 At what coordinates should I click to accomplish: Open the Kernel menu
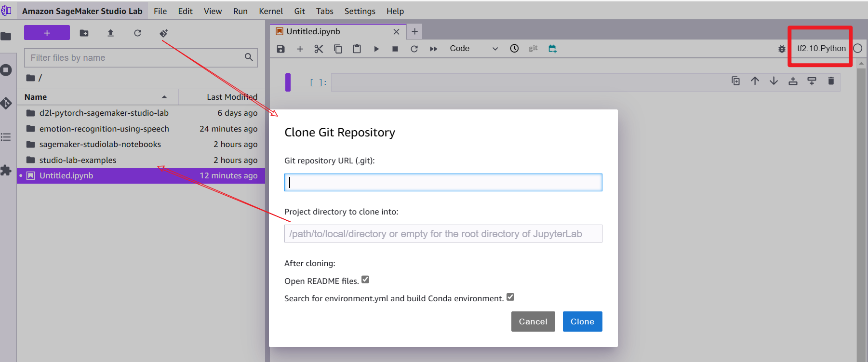pos(270,11)
